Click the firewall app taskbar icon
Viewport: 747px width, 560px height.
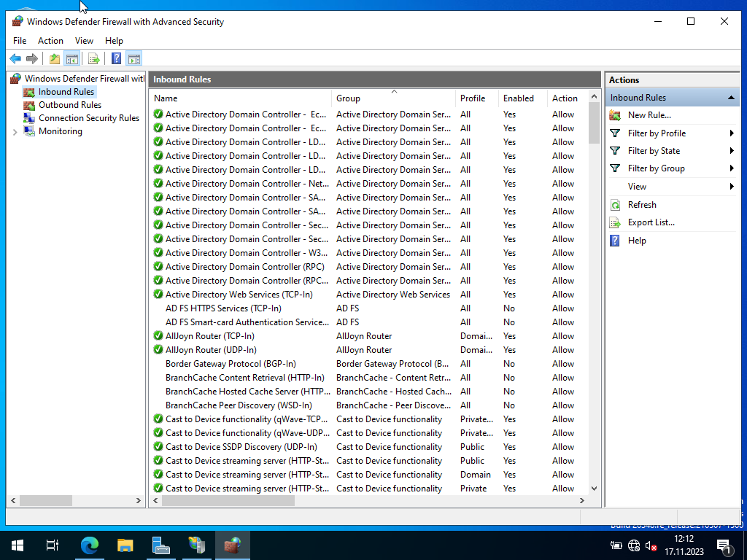coord(233,545)
